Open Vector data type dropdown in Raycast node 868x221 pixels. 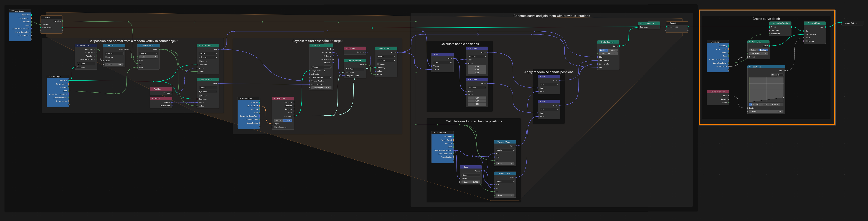321,67
